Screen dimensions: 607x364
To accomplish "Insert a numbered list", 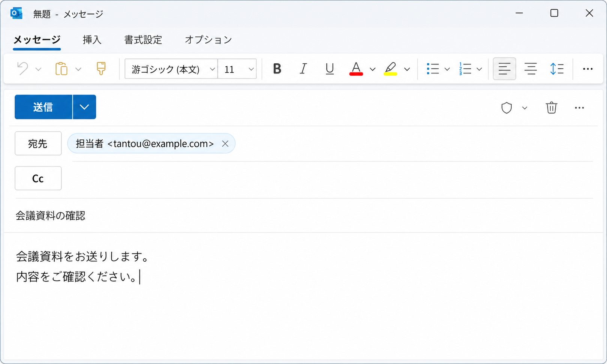I will click(465, 69).
